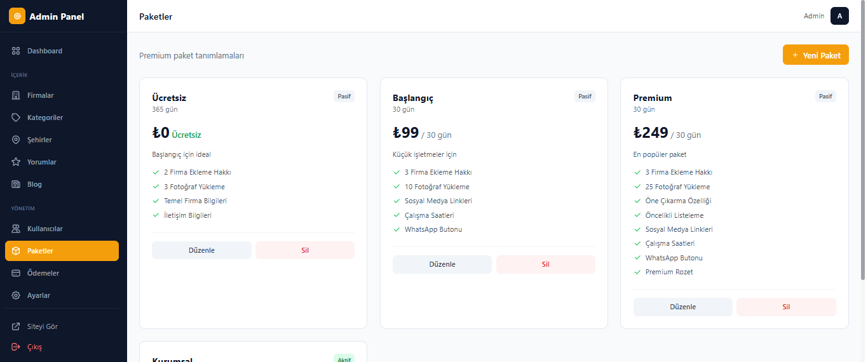Select the Kullanıcılar people icon
Screen dimensions: 868x362
17,229
